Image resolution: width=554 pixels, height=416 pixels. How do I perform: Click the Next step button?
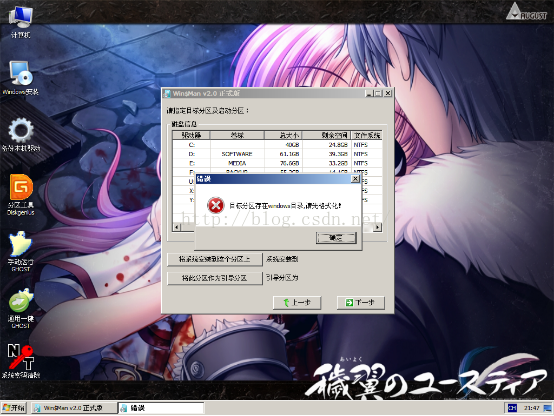tap(361, 303)
